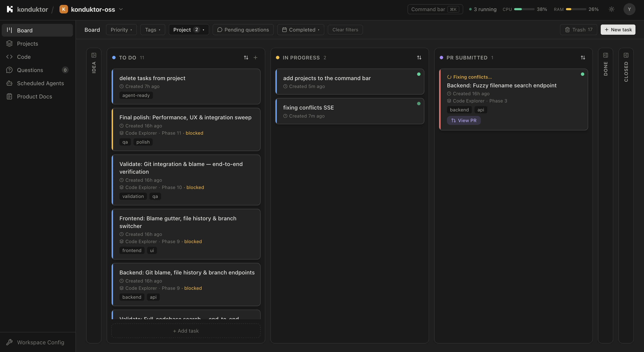Click View PR on the fuzzy search task

click(464, 120)
